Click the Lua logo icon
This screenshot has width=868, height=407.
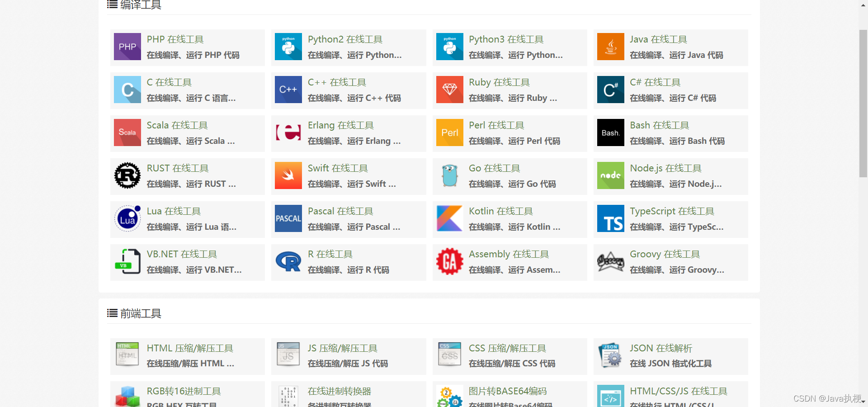click(x=127, y=218)
